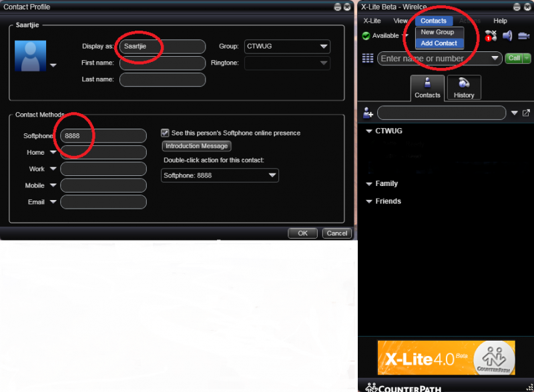Open the avatar options arrow
Screen dimensions: 534x392
53,65
